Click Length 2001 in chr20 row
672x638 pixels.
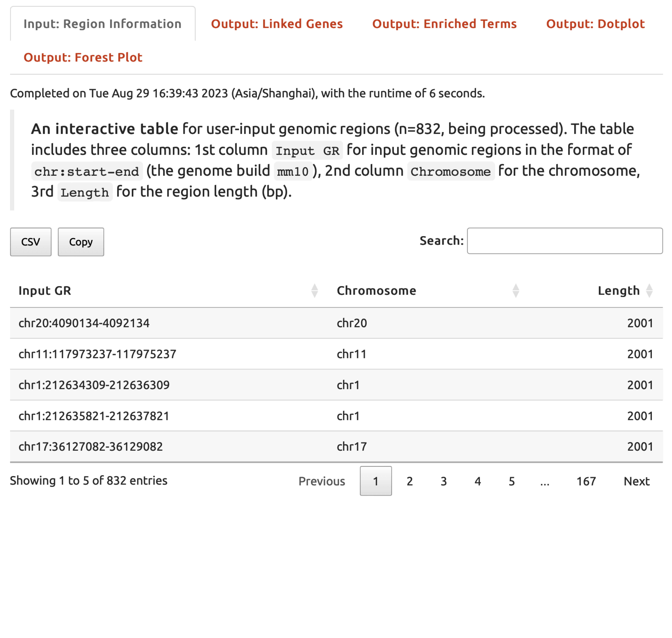[x=640, y=323]
